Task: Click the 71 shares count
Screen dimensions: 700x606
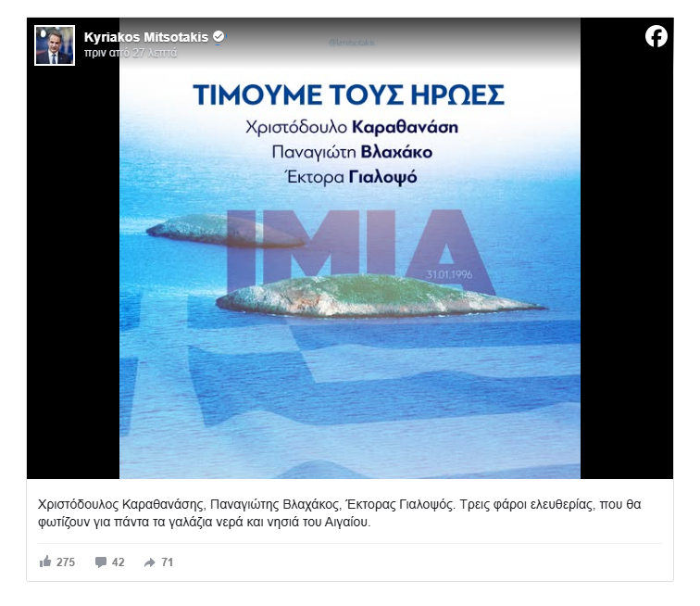Action: 167,562
